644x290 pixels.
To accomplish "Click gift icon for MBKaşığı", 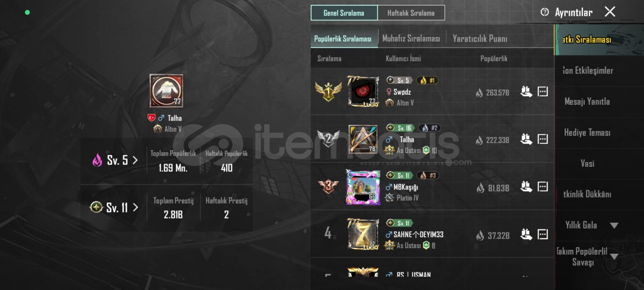I will [526, 187].
